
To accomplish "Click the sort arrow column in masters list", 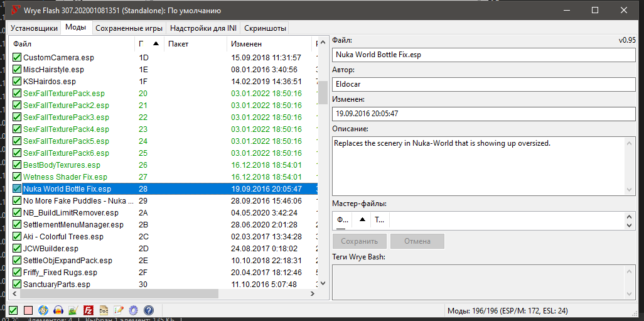I will (363, 220).
